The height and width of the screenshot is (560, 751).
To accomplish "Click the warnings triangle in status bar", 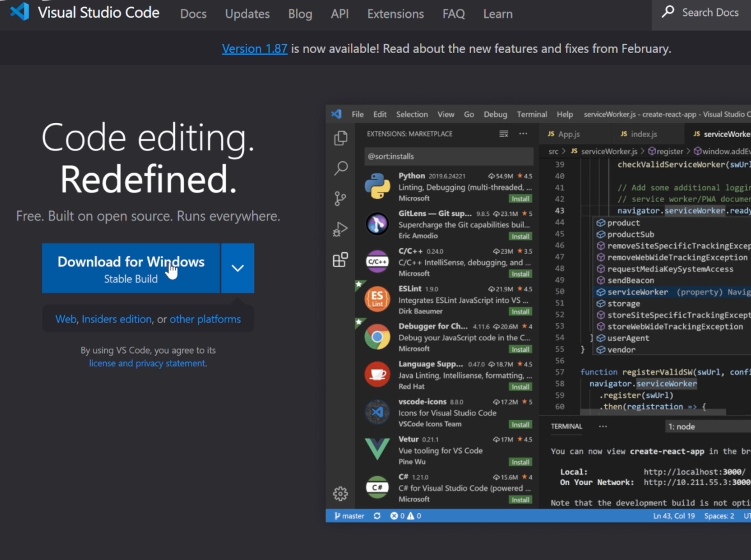I will [411, 516].
